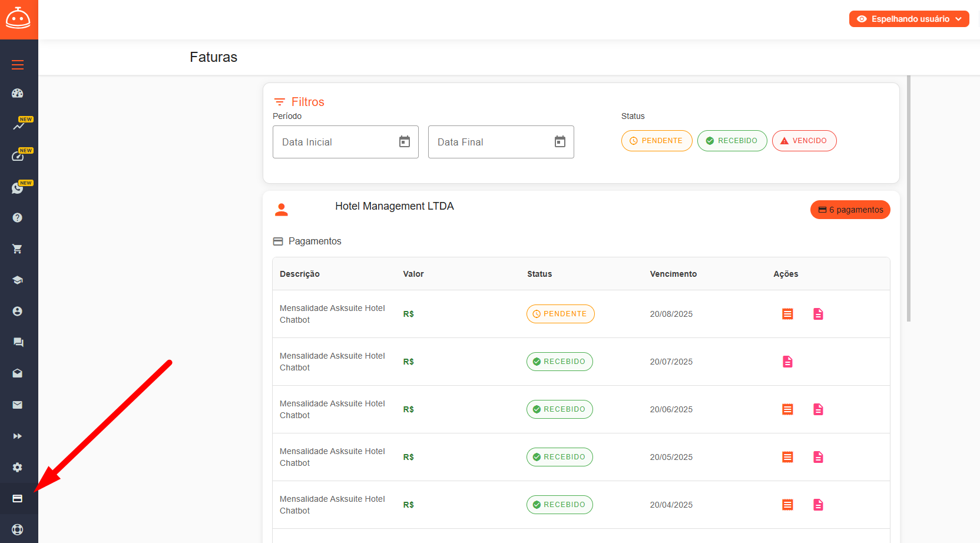The width and height of the screenshot is (980, 543).
Task: Open orange receipt icon for 20/05/2025 payment
Action: click(787, 457)
